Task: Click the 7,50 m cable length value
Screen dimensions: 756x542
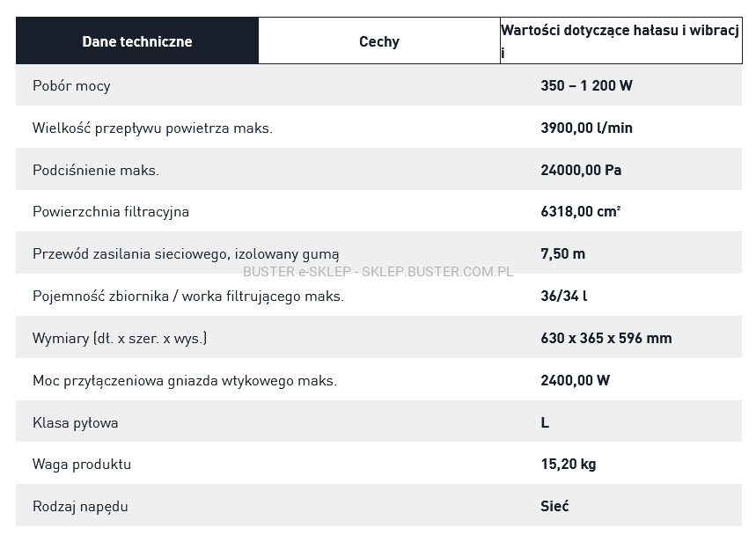Action: tap(562, 254)
